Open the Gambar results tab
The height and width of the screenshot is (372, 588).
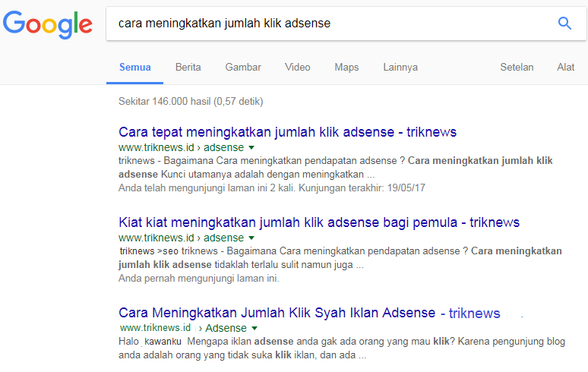[243, 68]
